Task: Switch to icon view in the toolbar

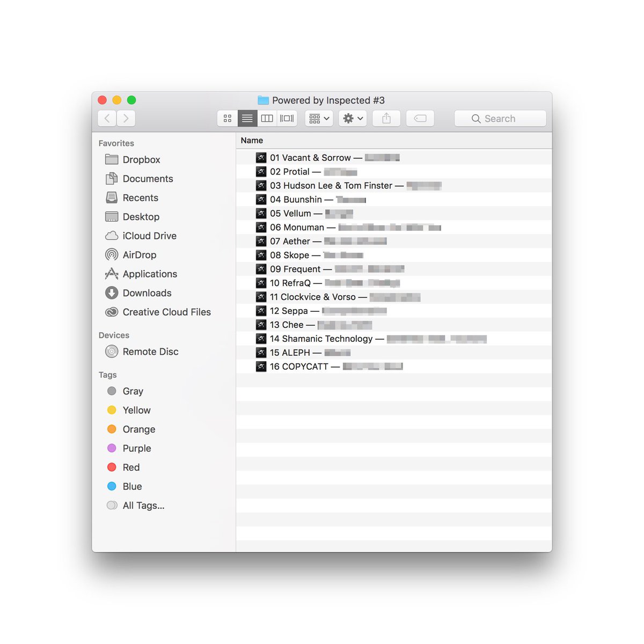Action: click(227, 118)
